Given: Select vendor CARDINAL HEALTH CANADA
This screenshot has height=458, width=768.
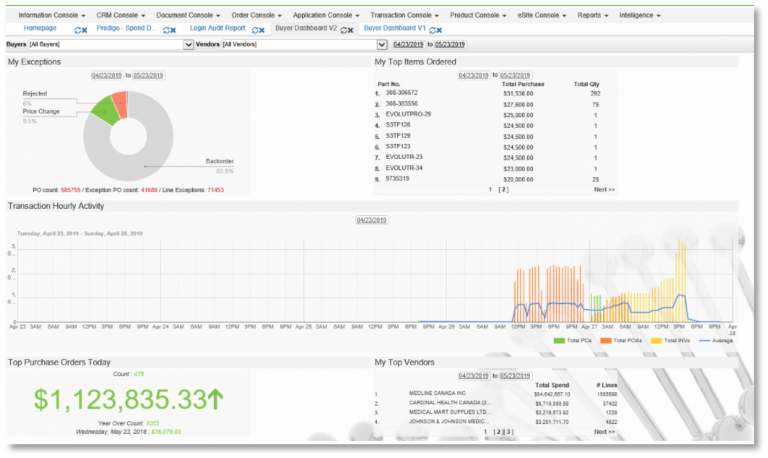Looking at the screenshot, I should click(x=450, y=403).
